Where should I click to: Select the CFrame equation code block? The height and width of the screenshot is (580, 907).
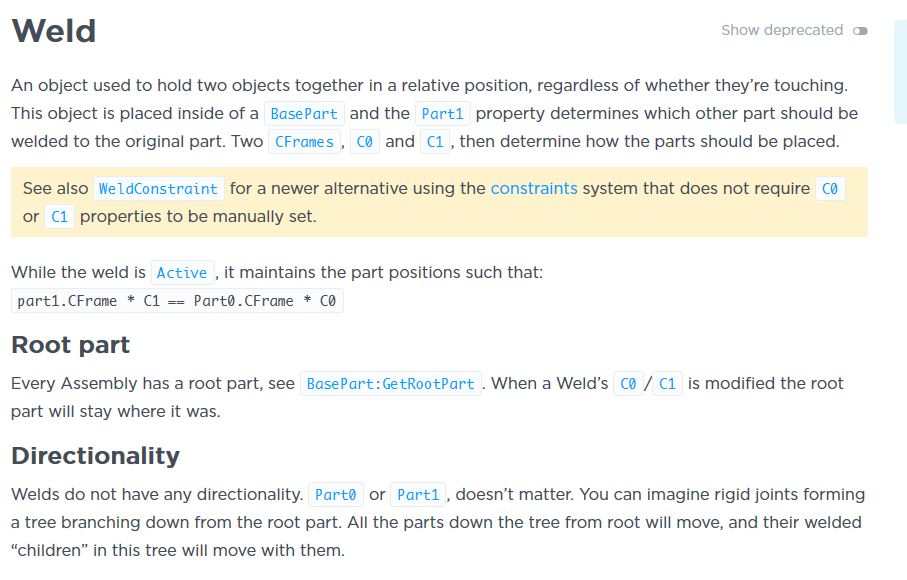pos(177,300)
